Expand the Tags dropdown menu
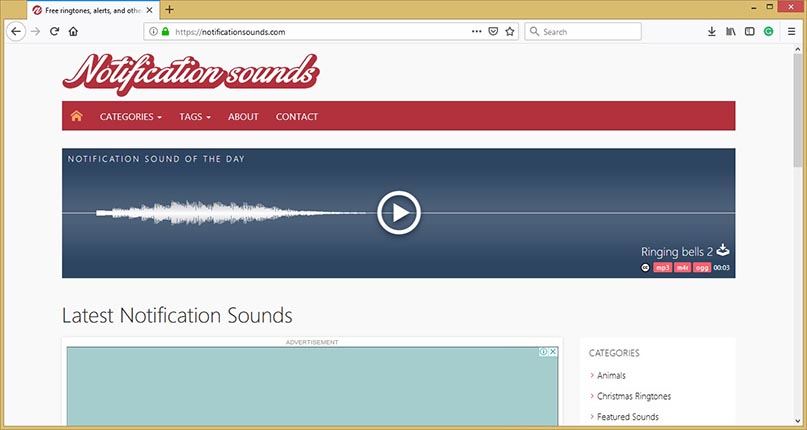The width and height of the screenshot is (807, 430). click(195, 117)
